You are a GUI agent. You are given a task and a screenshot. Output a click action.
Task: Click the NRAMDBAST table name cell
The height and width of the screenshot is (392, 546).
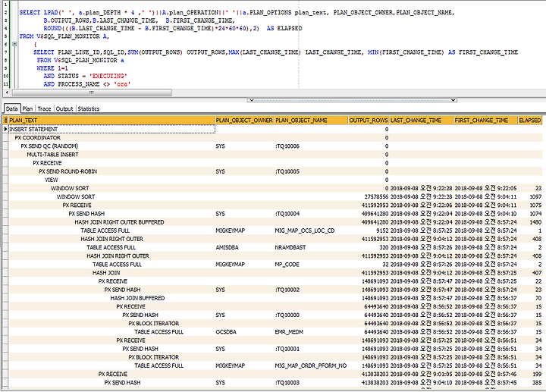tap(312, 247)
